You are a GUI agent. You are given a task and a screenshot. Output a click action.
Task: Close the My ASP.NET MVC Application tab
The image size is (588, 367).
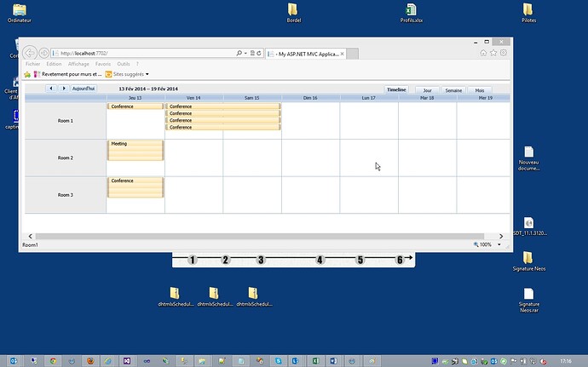(342, 54)
